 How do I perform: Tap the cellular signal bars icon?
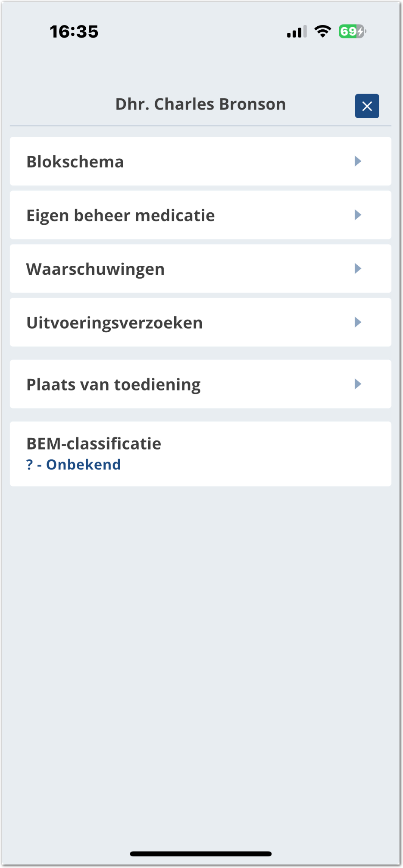[x=297, y=32]
